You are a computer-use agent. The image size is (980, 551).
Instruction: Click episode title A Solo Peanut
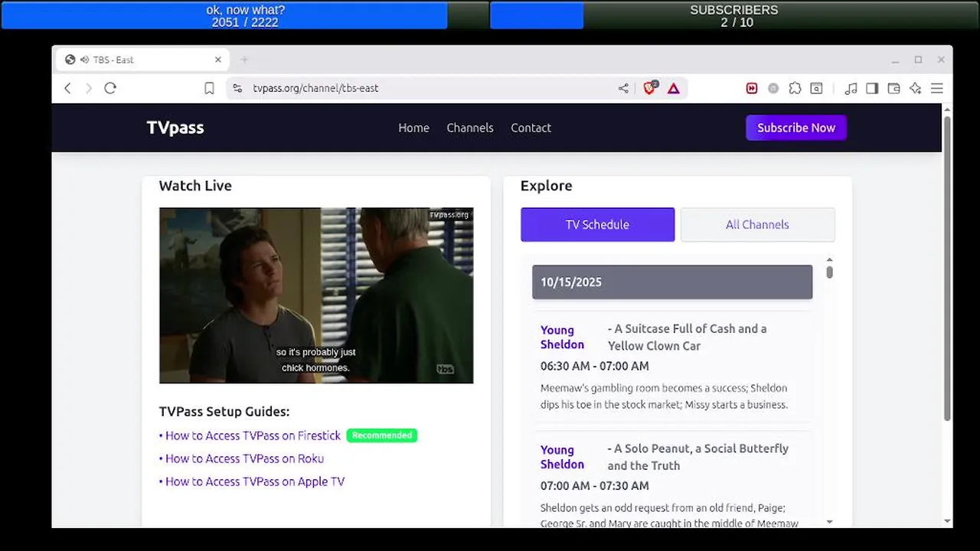[697, 457]
